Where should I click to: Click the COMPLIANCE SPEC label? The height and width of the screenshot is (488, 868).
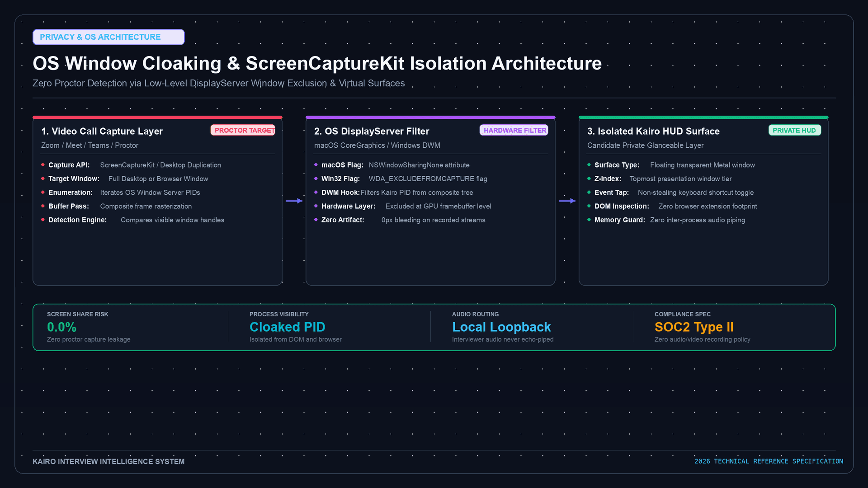[x=683, y=314]
